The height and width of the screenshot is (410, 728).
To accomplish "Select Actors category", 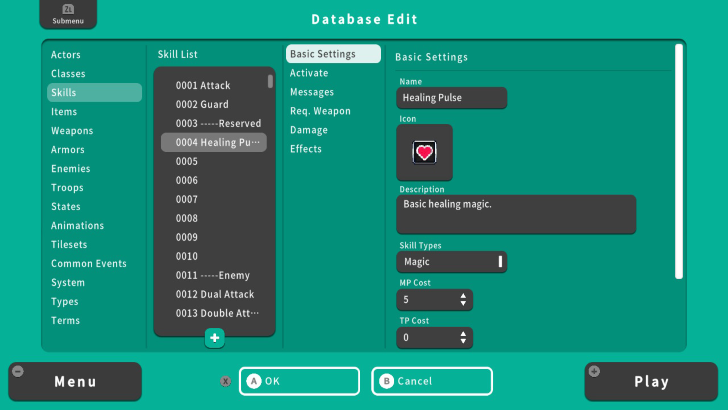I will click(94, 55).
